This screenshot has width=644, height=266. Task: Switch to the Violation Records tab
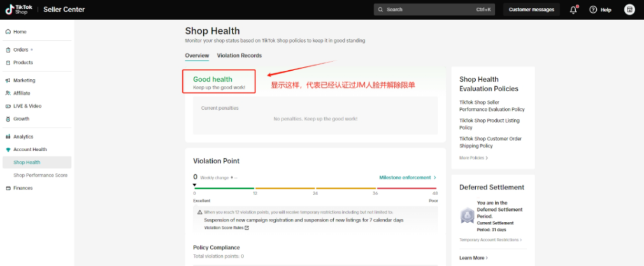pos(239,56)
